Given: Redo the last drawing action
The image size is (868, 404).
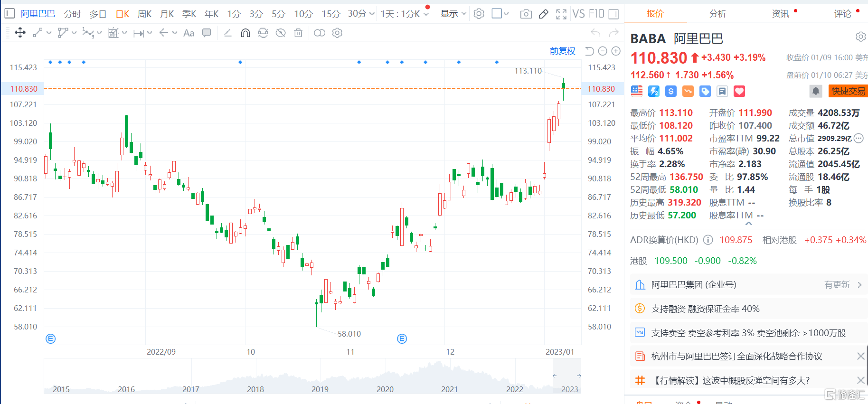Looking at the screenshot, I should [x=613, y=33].
